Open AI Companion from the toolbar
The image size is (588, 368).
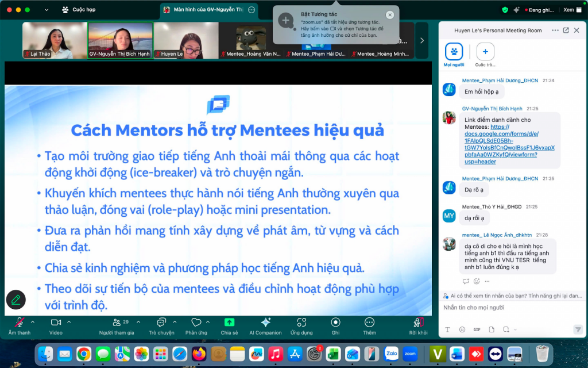pyautogui.click(x=265, y=323)
